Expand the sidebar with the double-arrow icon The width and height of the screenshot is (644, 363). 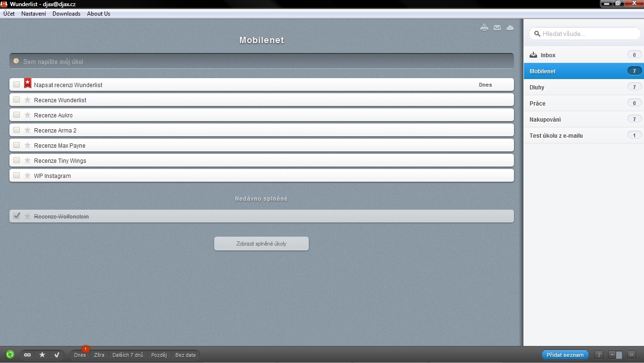tap(631, 354)
